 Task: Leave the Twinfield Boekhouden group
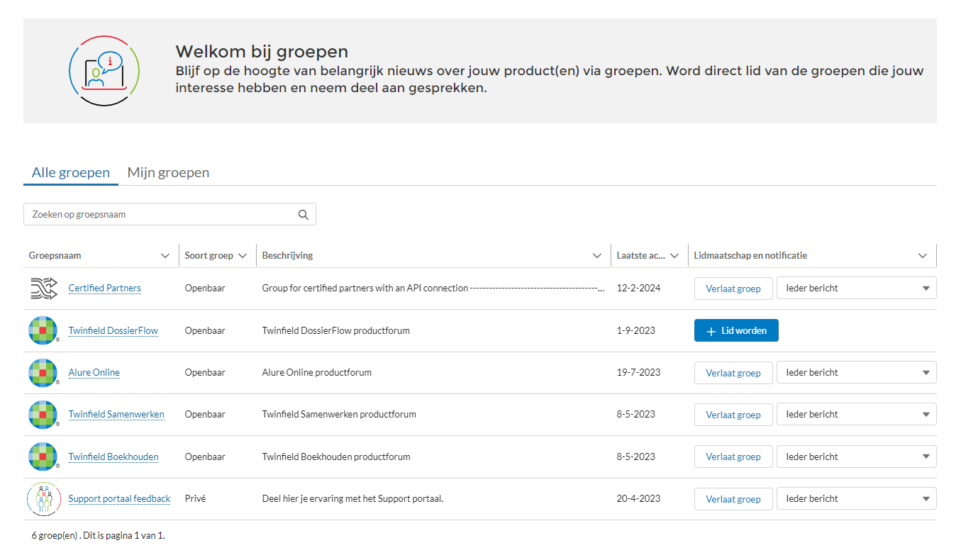click(x=733, y=457)
